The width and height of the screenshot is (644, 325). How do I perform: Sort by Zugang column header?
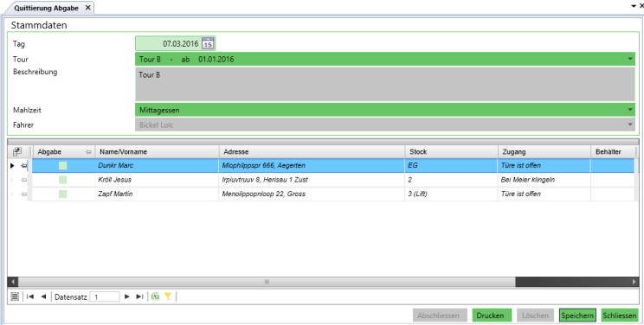tap(544, 152)
